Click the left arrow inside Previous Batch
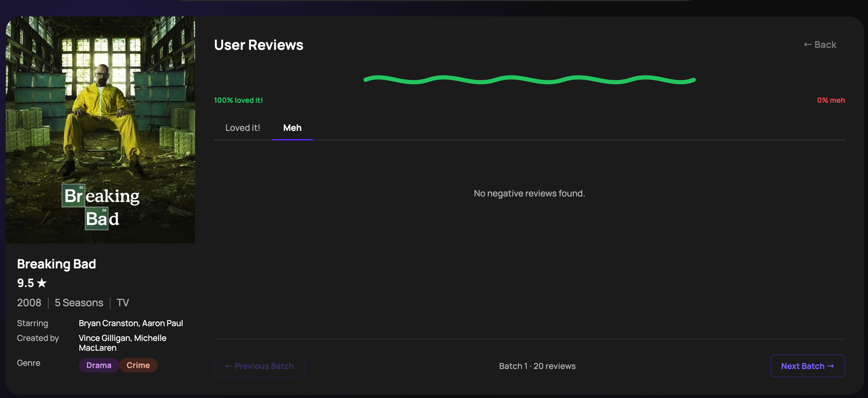The height and width of the screenshot is (398, 868). [x=229, y=366]
